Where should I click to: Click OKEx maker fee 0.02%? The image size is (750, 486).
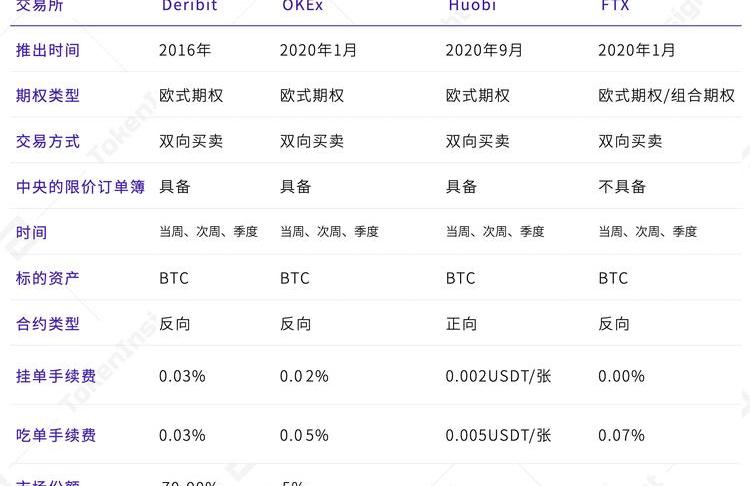pos(304,376)
